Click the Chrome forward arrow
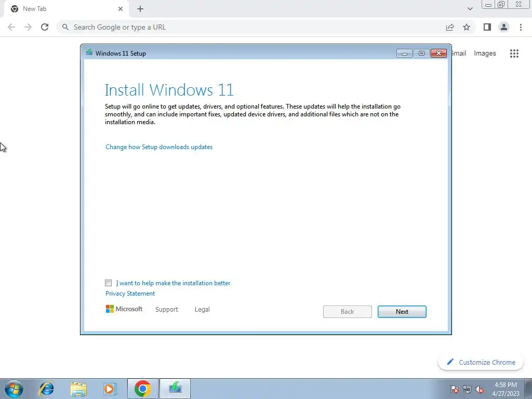This screenshot has width=532, height=399. [x=28, y=27]
